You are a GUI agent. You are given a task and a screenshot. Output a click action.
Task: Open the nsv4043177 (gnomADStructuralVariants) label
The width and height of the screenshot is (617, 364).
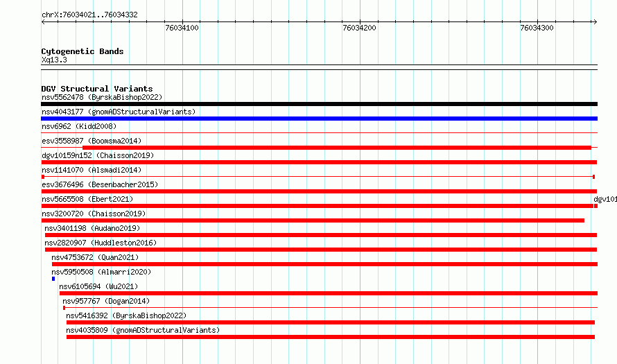click(119, 112)
